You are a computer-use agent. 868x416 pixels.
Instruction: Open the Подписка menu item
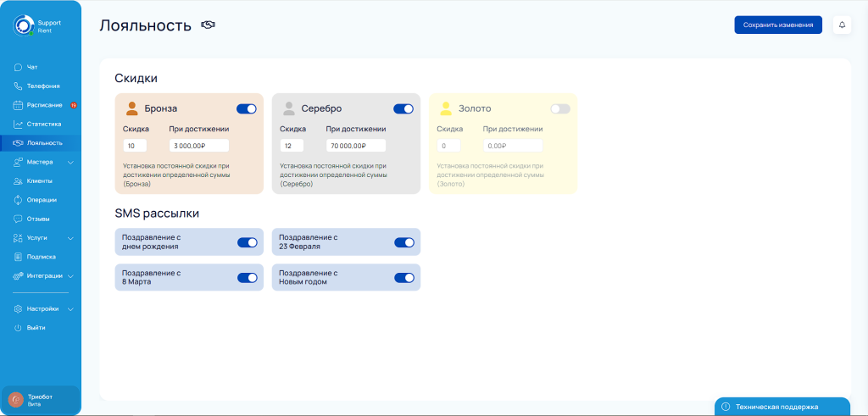(x=41, y=257)
